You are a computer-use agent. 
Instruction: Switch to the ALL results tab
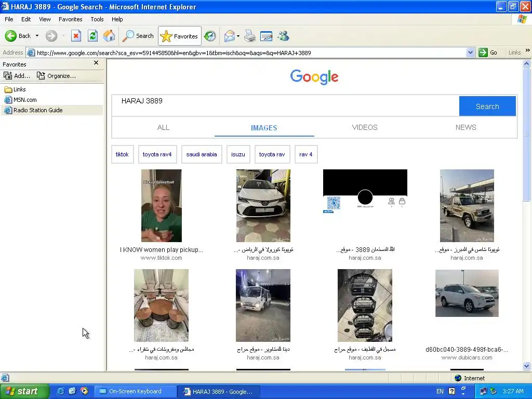click(x=163, y=128)
